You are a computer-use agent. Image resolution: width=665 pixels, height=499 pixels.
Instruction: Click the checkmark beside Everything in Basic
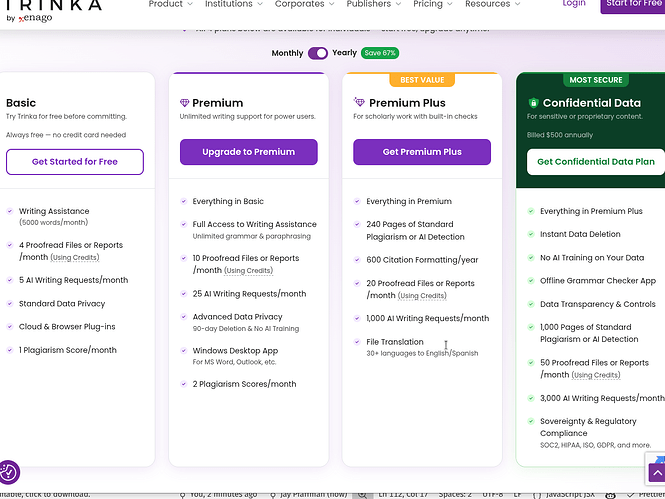184,201
